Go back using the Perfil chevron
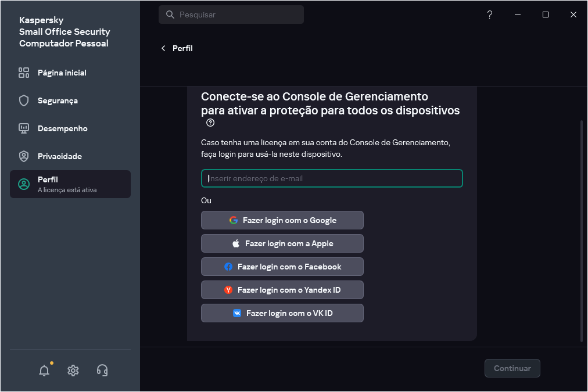The height and width of the screenshot is (392, 588). coord(163,48)
